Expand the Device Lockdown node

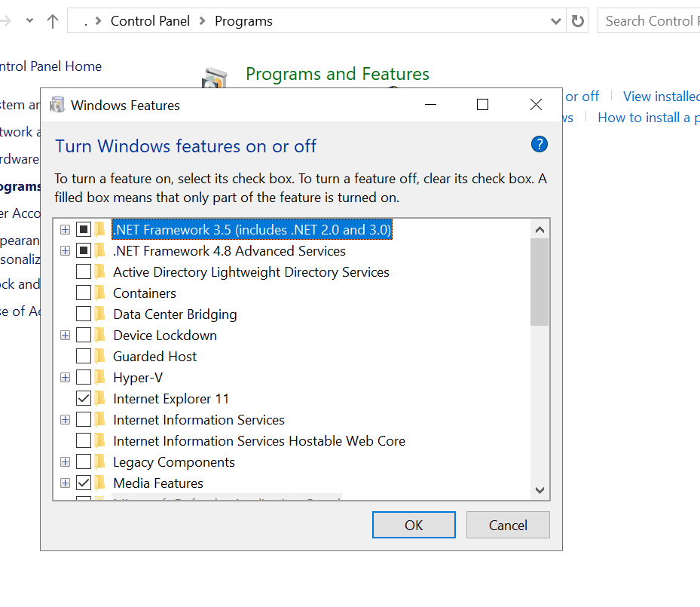point(66,335)
